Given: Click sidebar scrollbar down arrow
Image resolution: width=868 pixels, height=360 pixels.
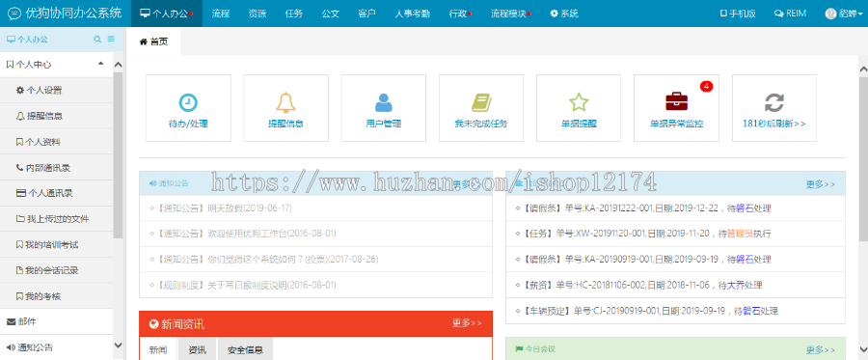Looking at the screenshot, I should [118, 345].
